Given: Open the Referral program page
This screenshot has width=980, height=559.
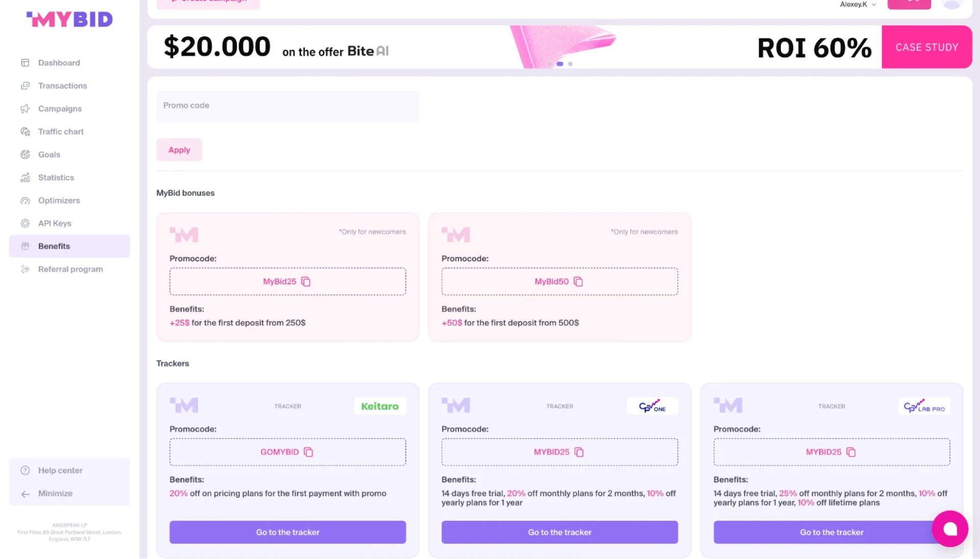Looking at the screenshot, I should (69, 270).
